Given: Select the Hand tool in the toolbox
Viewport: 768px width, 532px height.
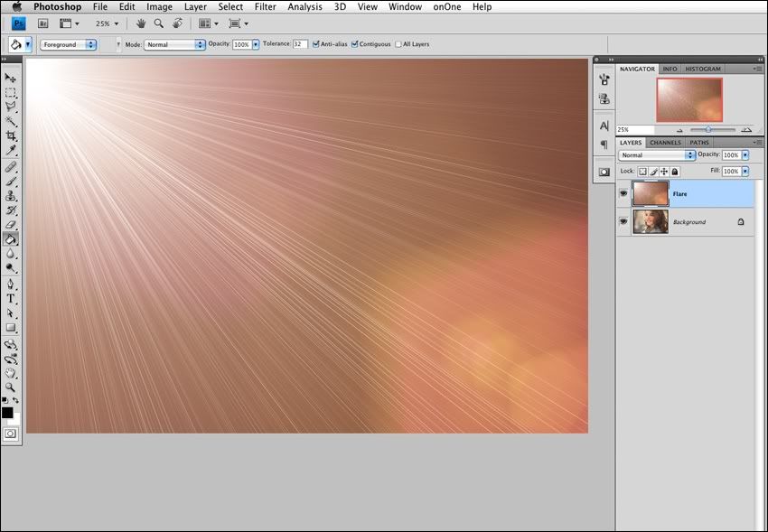Looking at the screenshot, I should point(10,373).
